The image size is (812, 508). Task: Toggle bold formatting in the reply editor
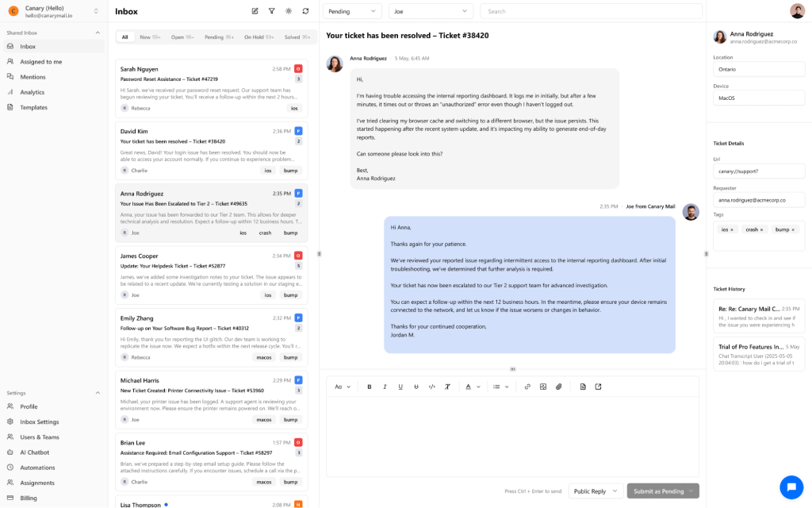point(370,387)
